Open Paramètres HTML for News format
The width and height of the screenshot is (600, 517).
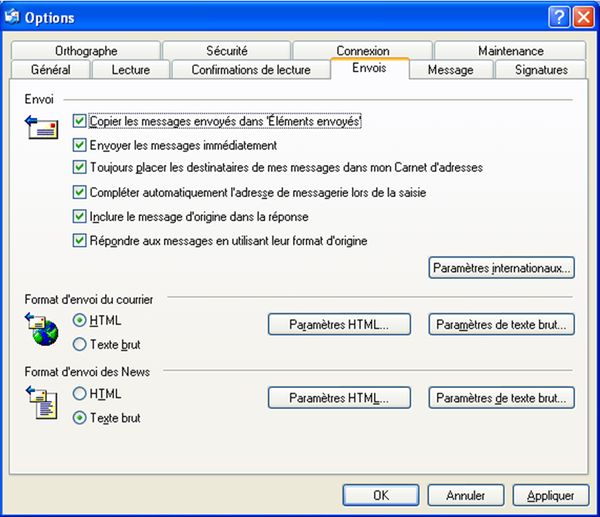click(x=339, y=398)
